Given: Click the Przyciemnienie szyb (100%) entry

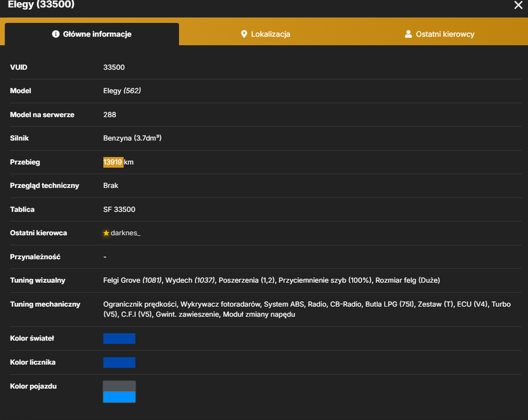Looking at the screenshot, I should [x=325, y=281].
